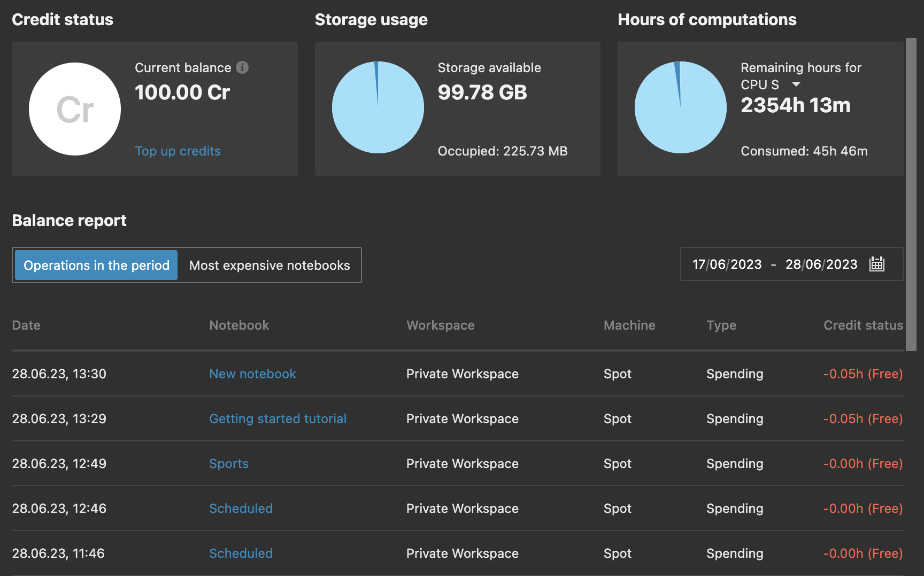The width and height of the screenshot is (924, 576).
Task: Click the Spot machine label on first row
Action: point(617,374)
